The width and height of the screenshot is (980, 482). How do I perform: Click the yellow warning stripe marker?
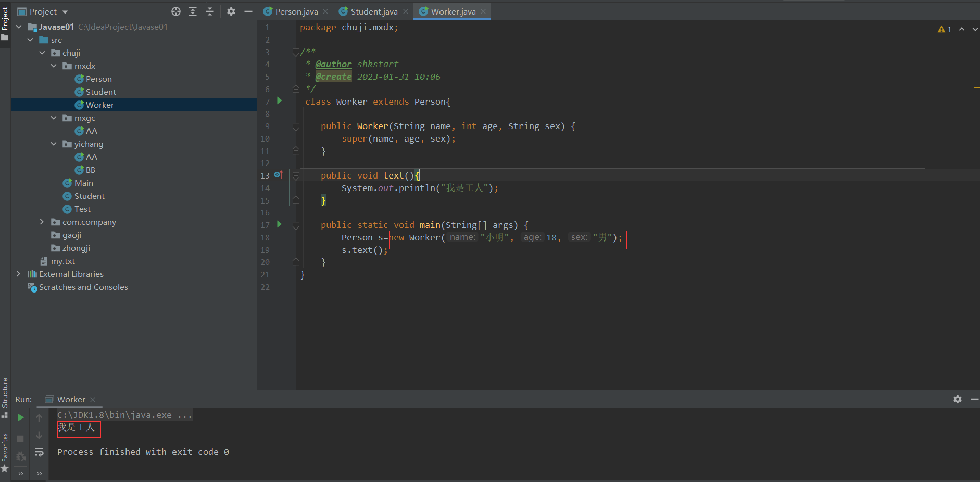[976, 87]
